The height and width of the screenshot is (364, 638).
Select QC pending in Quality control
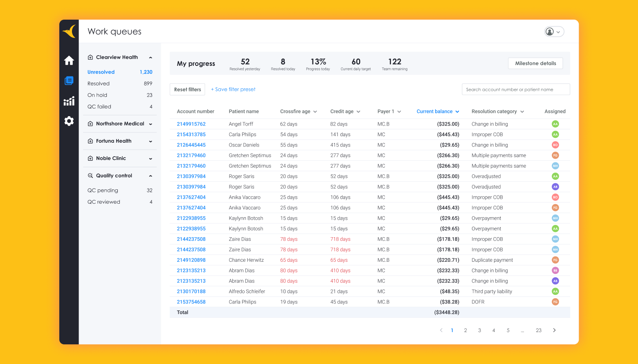(x=103, y=191)
